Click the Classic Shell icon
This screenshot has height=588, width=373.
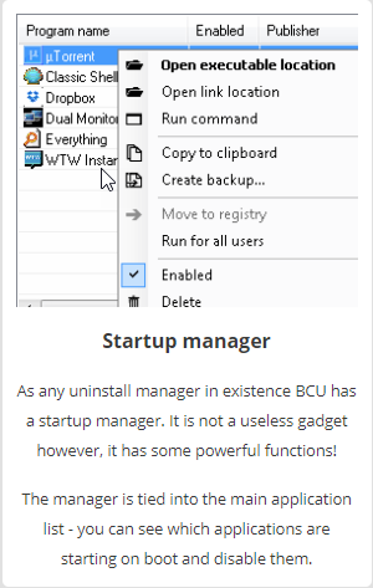[x=33, y=76]
